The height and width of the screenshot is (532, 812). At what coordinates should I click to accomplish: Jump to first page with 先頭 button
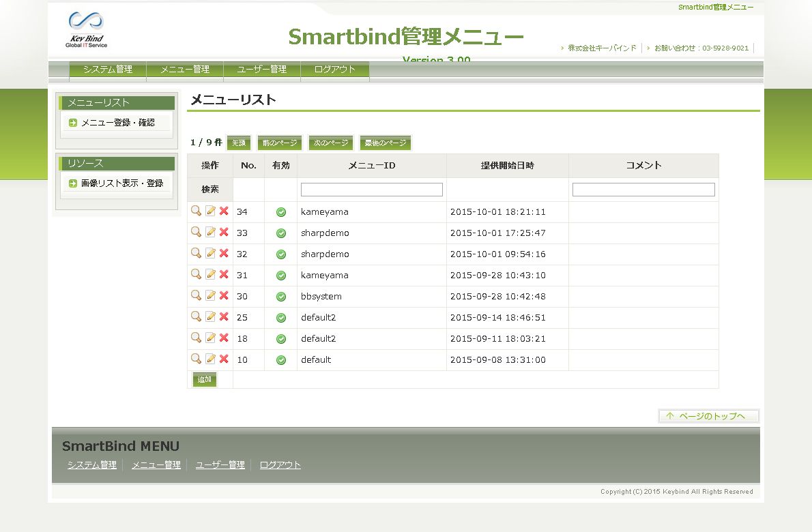tap(239, 143)
